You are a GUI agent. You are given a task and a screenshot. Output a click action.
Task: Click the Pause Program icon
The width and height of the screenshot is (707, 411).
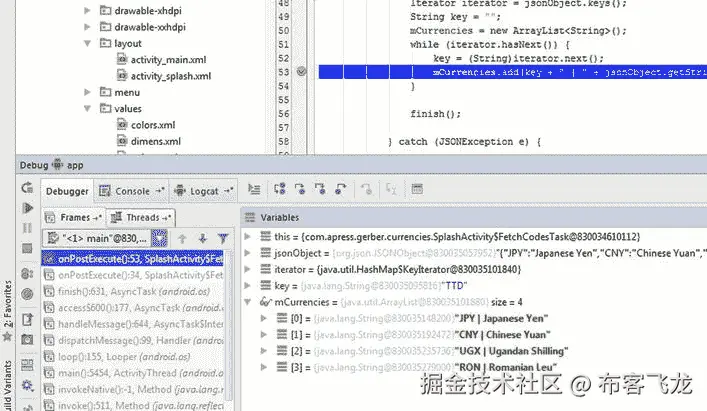[28, 228]
